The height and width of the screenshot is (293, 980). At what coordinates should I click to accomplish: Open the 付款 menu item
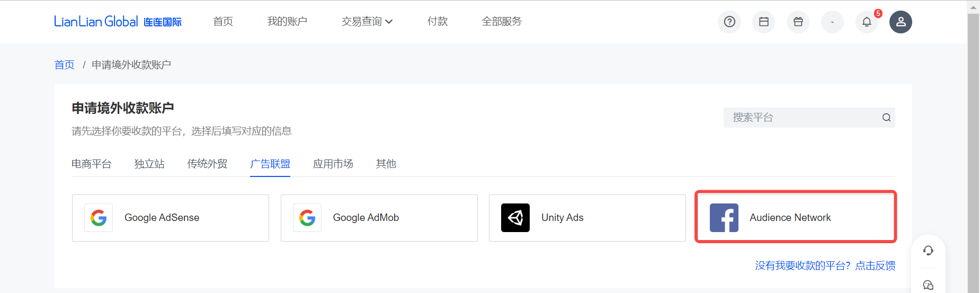(x=438, y=22)
